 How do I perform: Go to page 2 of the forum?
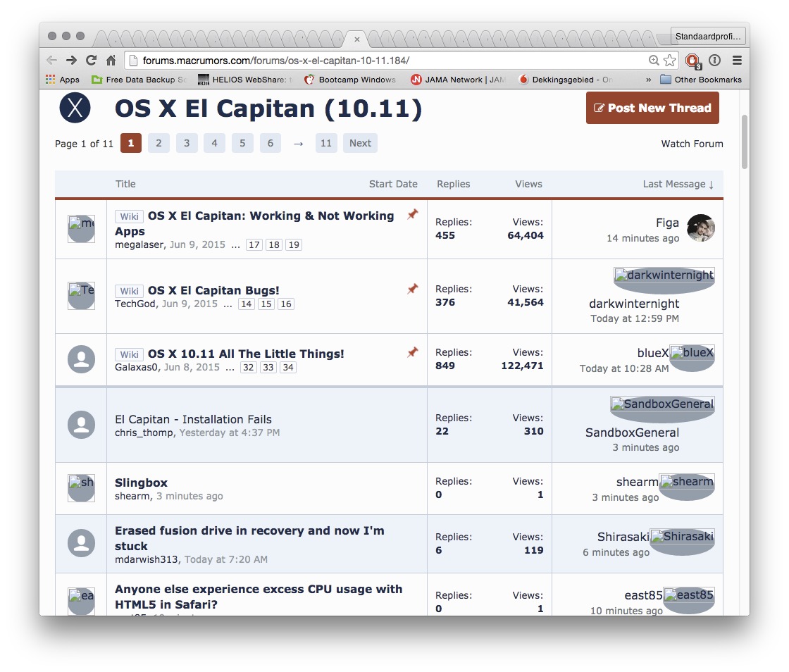click(159, 144)
